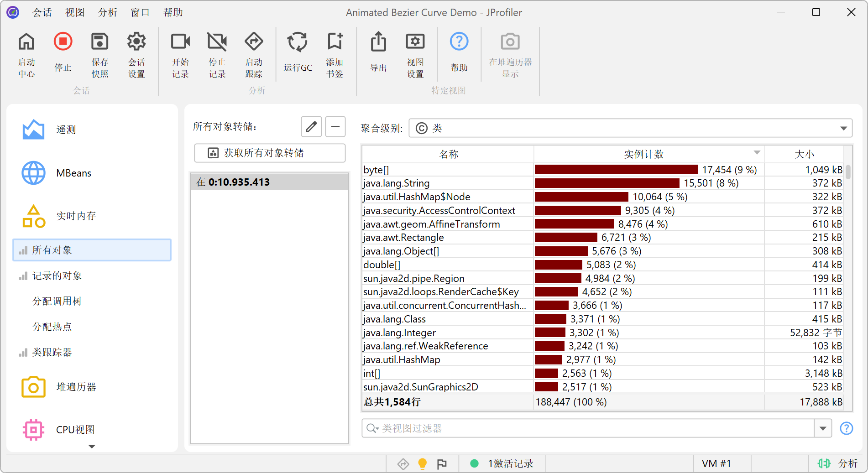This screenshot has width=868, height=473.
Task: Click the Add Bookmark icon
Action: [x=335, y=42]
